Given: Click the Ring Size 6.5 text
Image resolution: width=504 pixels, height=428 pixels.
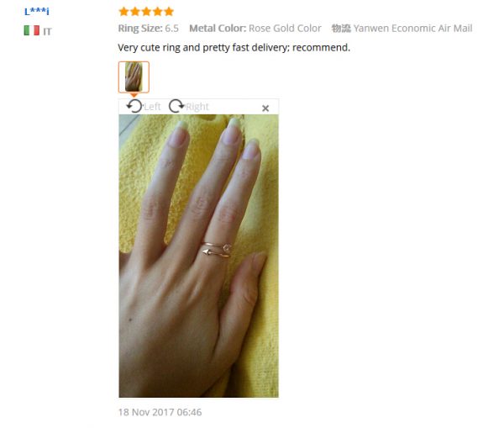Looking at the screenshot, I should (148, 29).
